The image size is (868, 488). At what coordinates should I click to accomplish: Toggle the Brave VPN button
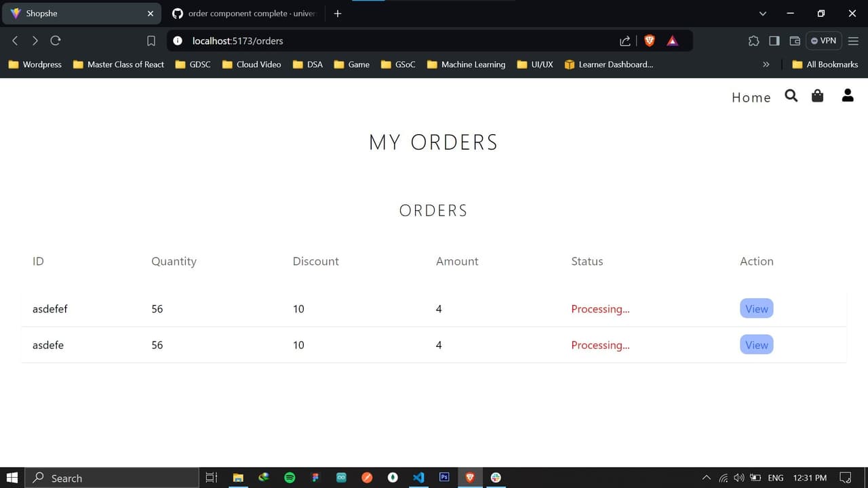coord(823,41)
